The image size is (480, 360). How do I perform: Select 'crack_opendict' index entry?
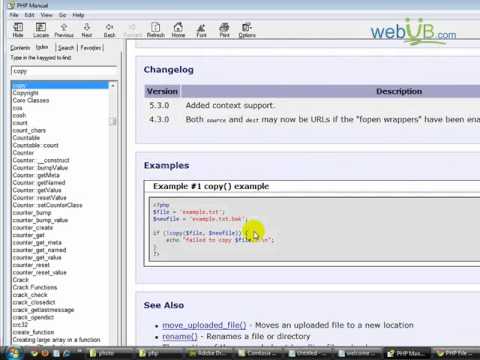tap(33, 317)
